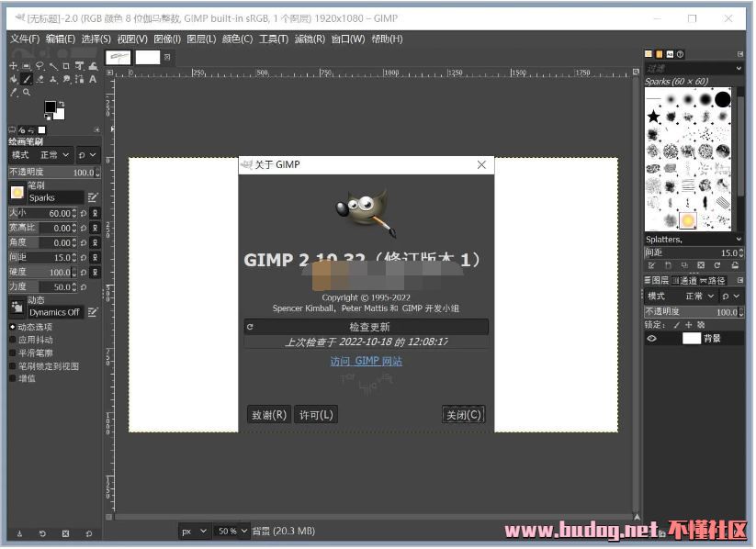This screenshot has width=756, height=549.
Task: Reset brush size to native size
Action: tap(84, 213)
